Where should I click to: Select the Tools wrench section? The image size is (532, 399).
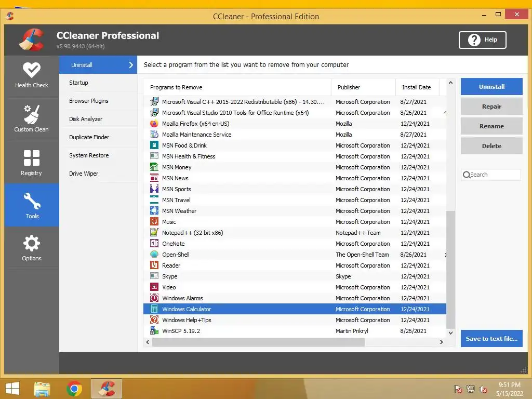click(x=32, y=205)
